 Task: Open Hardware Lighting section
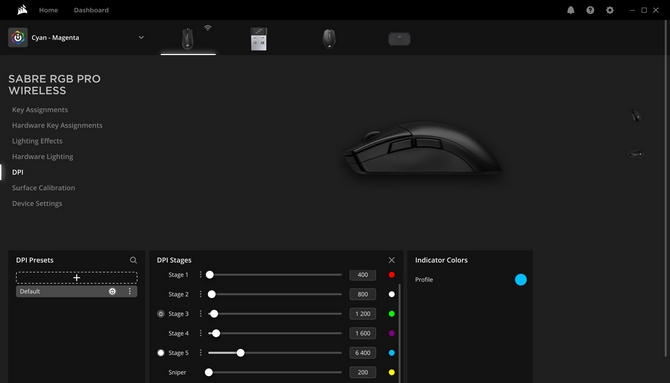click(x=42, y=156)
